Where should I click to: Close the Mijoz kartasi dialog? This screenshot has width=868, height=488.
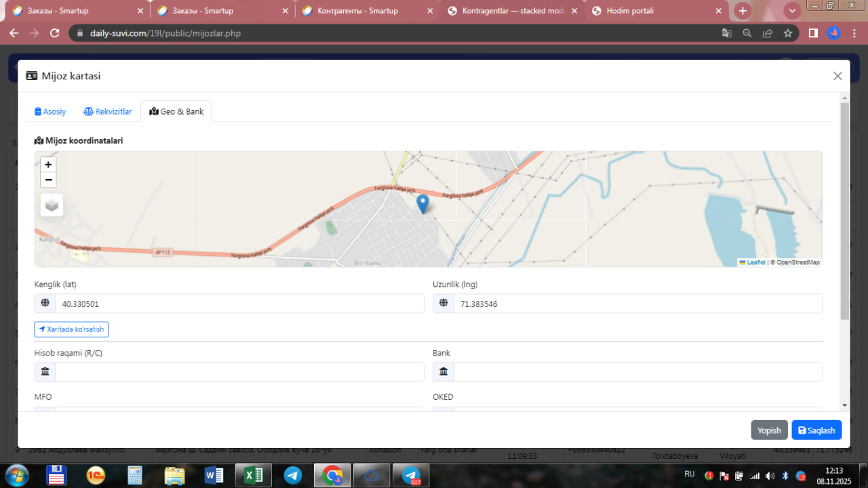[837, 76]
